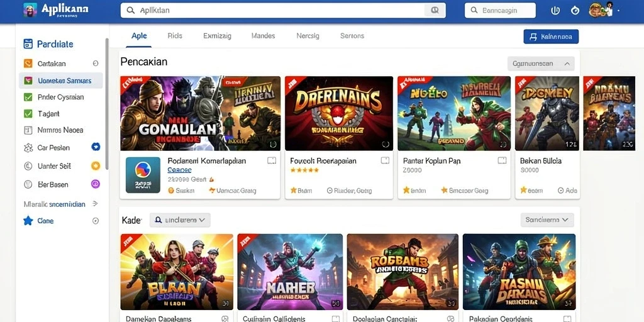Click bookmark icon on Fovcoli Rroerkapaian card
This screenshot has height=322, width=644.
[385, 160]
